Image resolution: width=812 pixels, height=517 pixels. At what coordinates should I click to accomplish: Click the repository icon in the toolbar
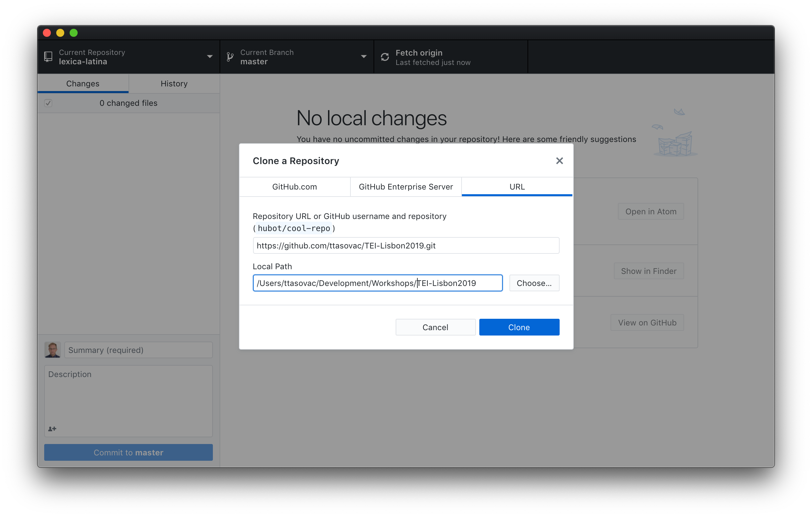48,57
